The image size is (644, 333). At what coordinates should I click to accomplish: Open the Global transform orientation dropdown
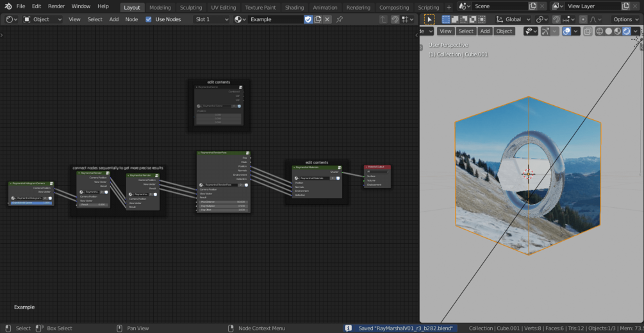pos(513,19)
